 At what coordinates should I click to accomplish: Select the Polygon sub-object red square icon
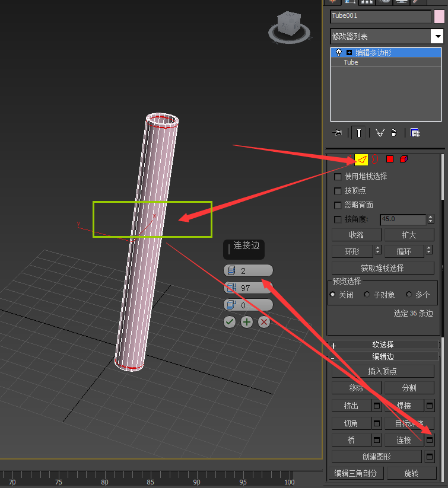(390, 159)
